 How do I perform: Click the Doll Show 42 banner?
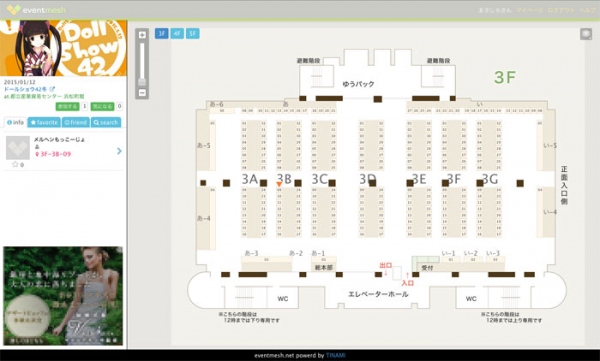pyautogui.click(x=64, y=48)
